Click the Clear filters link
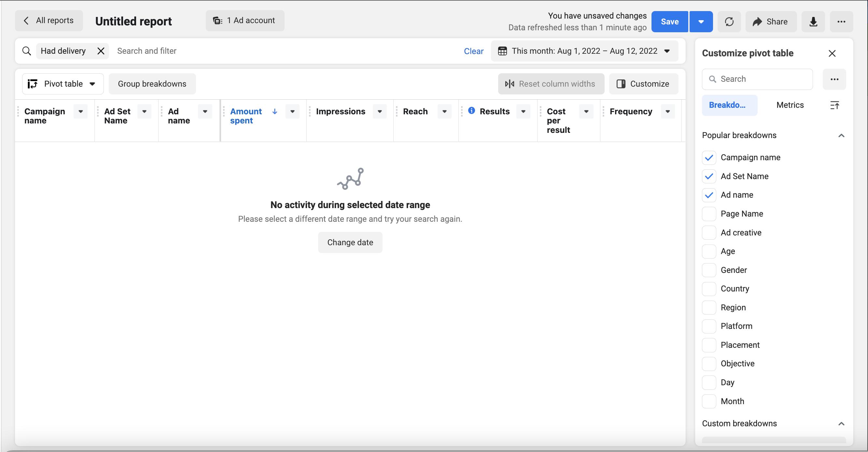 point(473,51)
